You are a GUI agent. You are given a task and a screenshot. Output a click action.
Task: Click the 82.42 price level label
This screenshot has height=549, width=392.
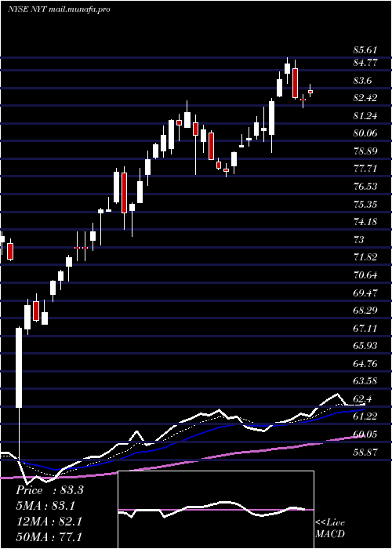pyautogui.click(x=365, y=98)
